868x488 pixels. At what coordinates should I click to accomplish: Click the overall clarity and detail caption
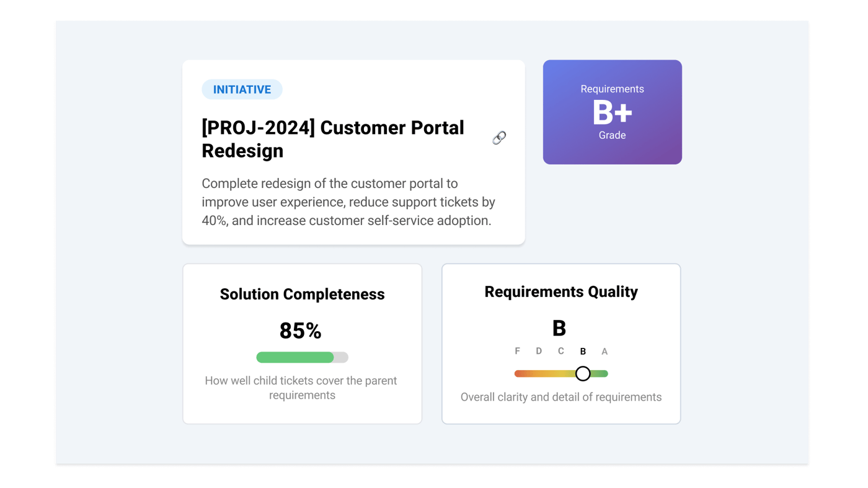coord(561,397)
